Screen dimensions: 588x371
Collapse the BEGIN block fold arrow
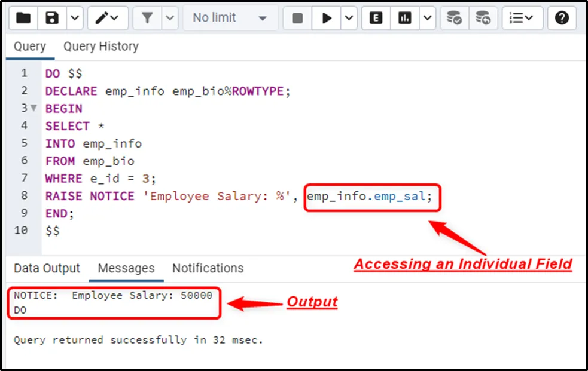click(x=33, y=109)
